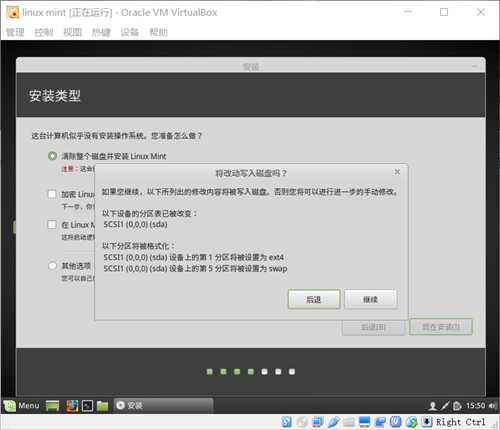Click the user icon in the Mint tray
The image size is (500, 430).
pos(433,406)
